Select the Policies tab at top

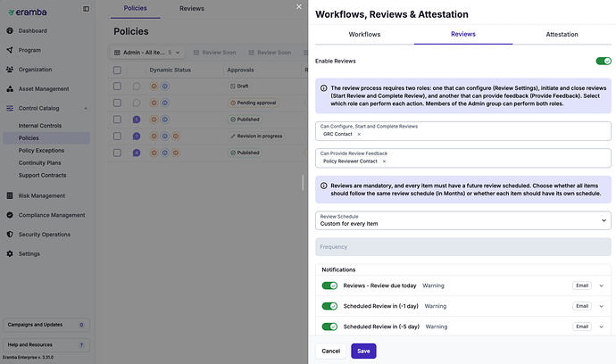point(135,8)
